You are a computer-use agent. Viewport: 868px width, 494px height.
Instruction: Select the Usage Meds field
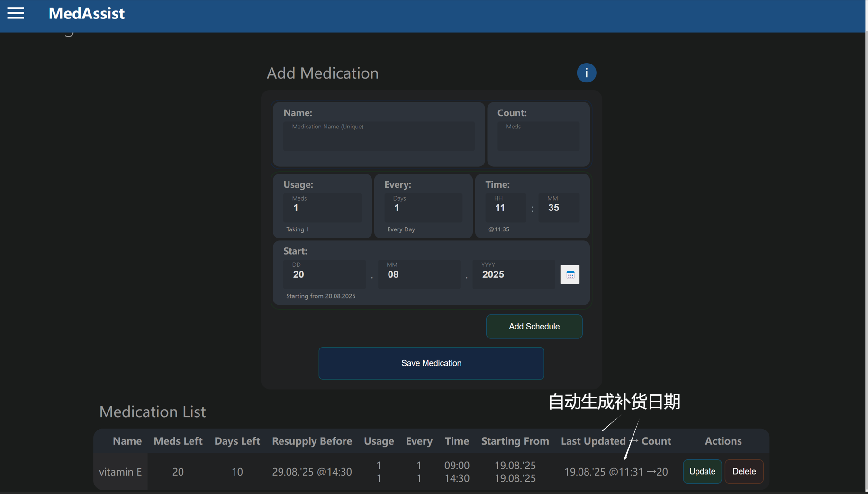pos(323,207)
